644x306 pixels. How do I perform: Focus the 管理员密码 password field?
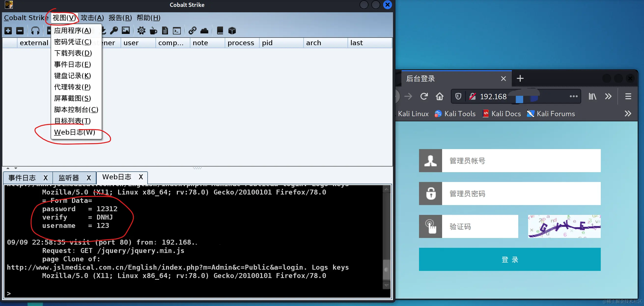click(521, 194)
